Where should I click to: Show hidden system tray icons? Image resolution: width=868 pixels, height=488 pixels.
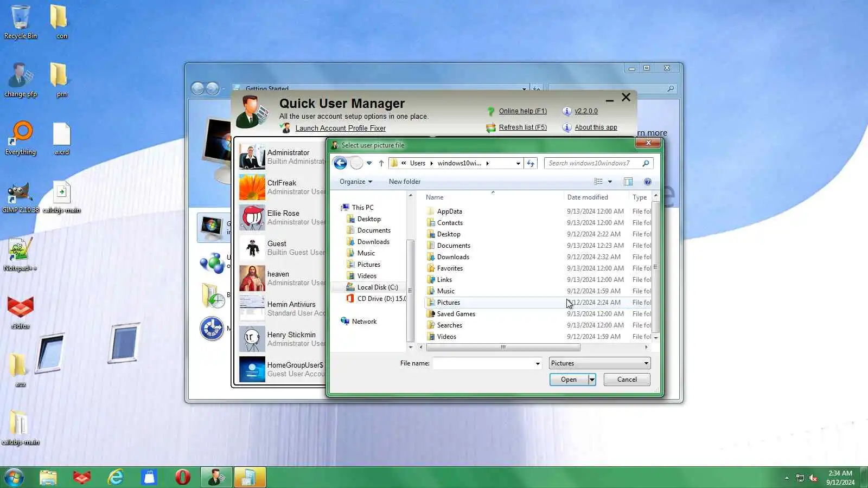[x=787, y=478]
